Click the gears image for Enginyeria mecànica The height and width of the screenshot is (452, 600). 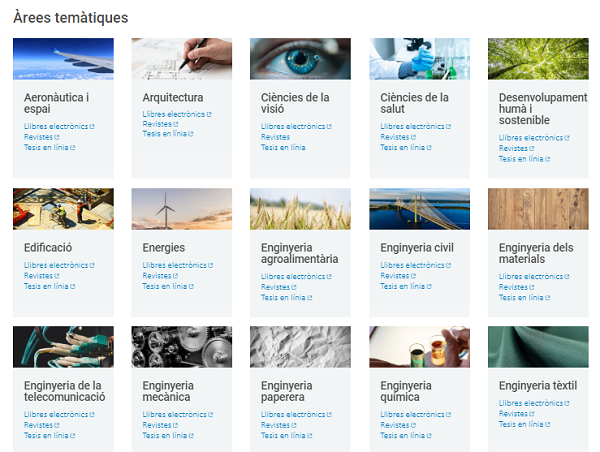click(x=182, y=347)
